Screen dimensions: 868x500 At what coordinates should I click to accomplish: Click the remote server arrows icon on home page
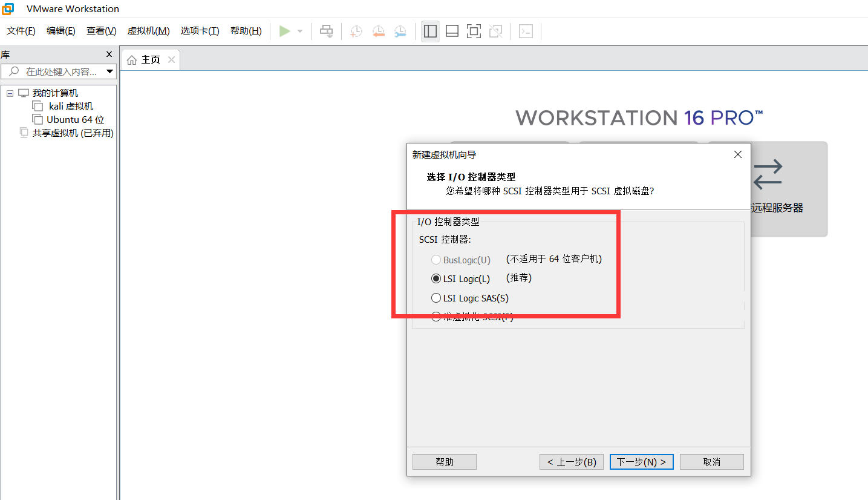coord(768,174)
